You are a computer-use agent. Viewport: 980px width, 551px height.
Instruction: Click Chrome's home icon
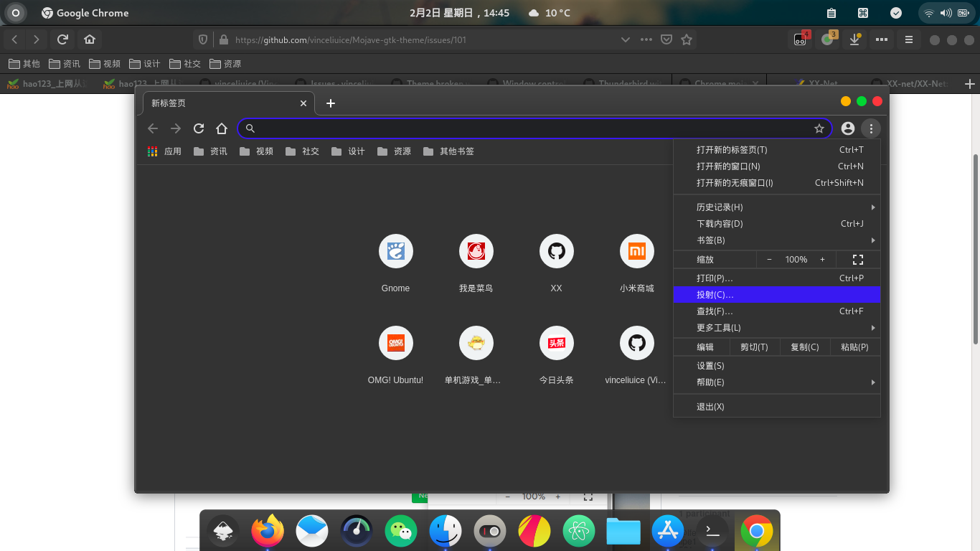222,128
